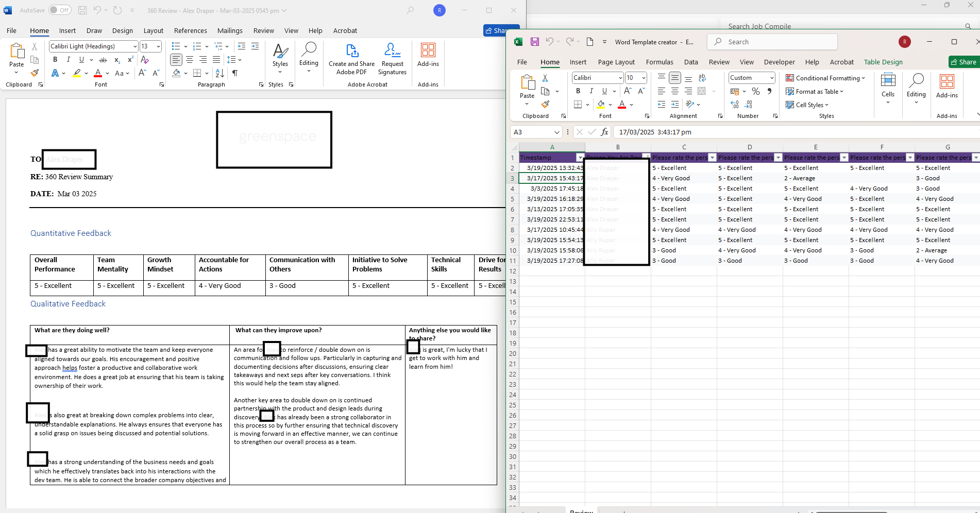Open Excel's Calibri font dropdown

tap(620, 78)
